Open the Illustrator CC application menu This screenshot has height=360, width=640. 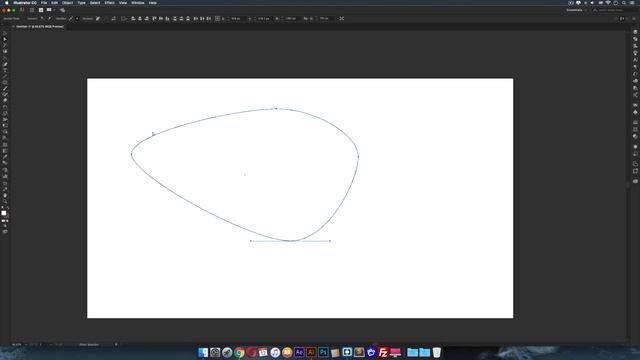point(25,3)
